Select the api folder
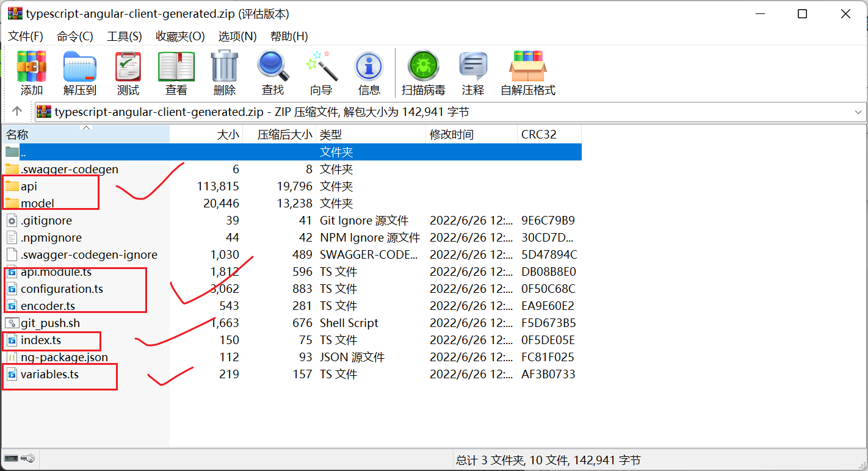This screenshot has width=868, height=471. click(x=29, y=186)
